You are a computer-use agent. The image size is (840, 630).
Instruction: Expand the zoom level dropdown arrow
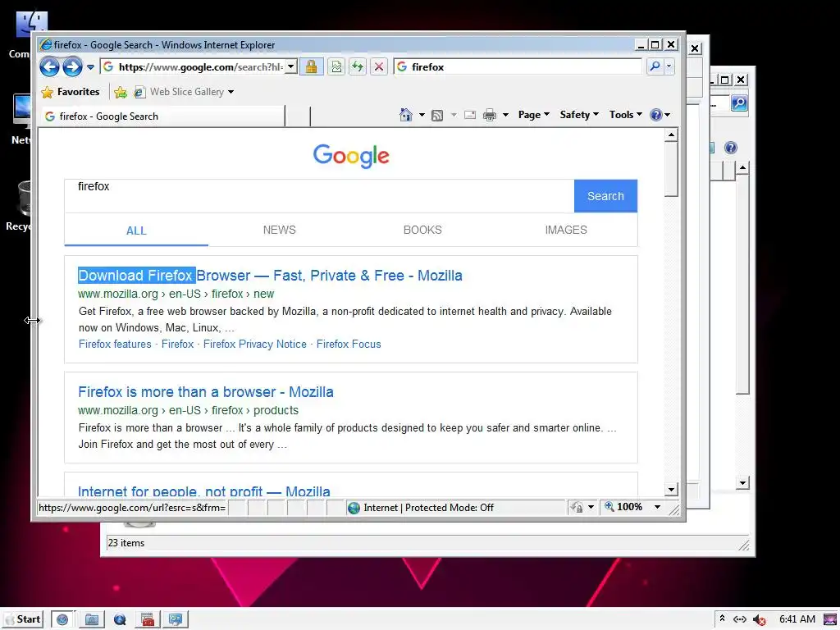(657, 507)
